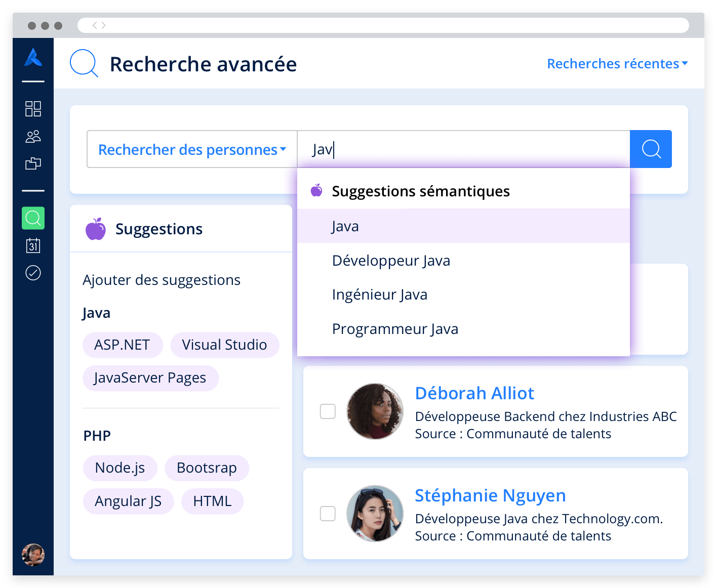Add the JavaServer Pages suggestion tag
The width and height of the screenshot is (717, 588).
[150, 378]
